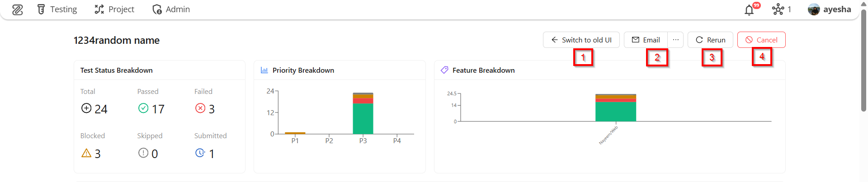The width and height of the screenshot is (868, 182).
Task: Open the notifications bell icon
Action: 749,9
